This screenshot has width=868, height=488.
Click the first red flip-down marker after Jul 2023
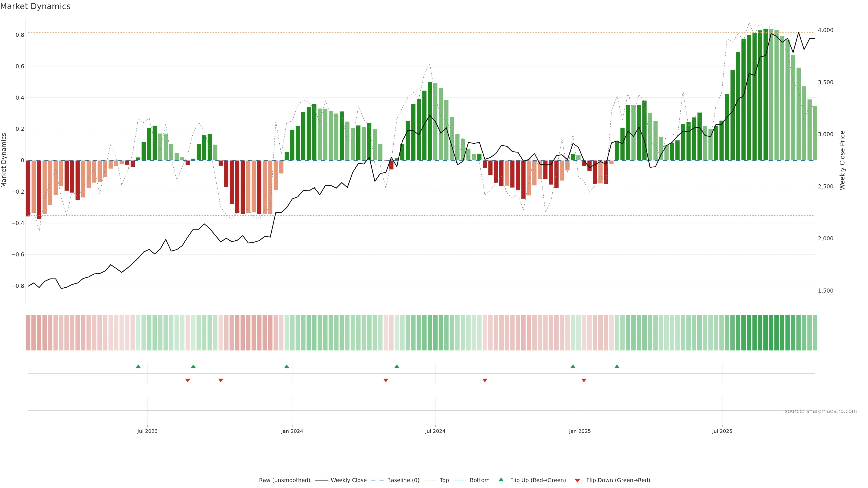tap(188, 380)
